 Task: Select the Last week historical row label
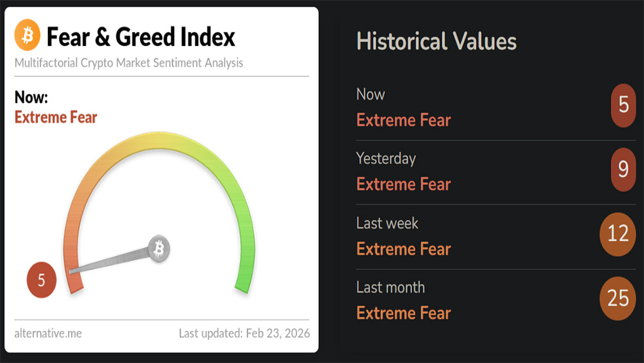[387, 223]
